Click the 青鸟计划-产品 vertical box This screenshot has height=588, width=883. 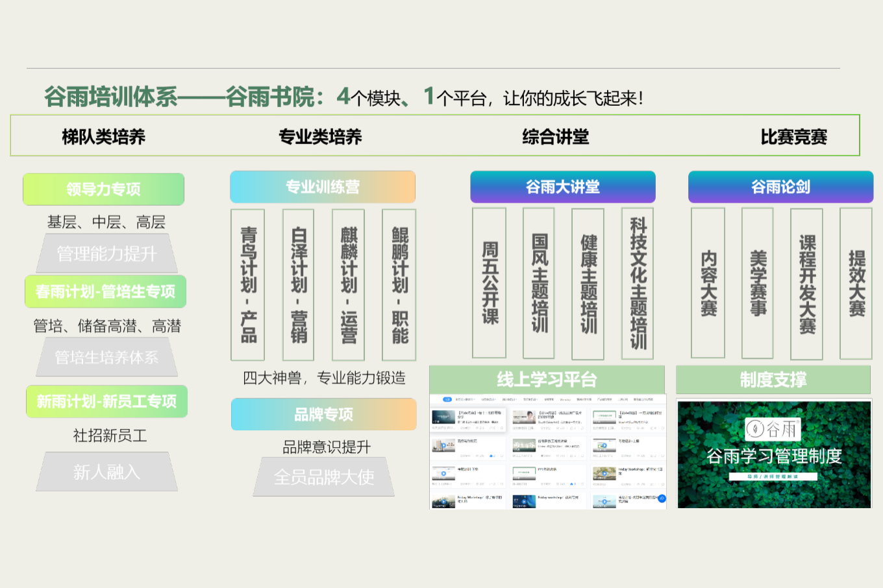click(x=248, y=284)
